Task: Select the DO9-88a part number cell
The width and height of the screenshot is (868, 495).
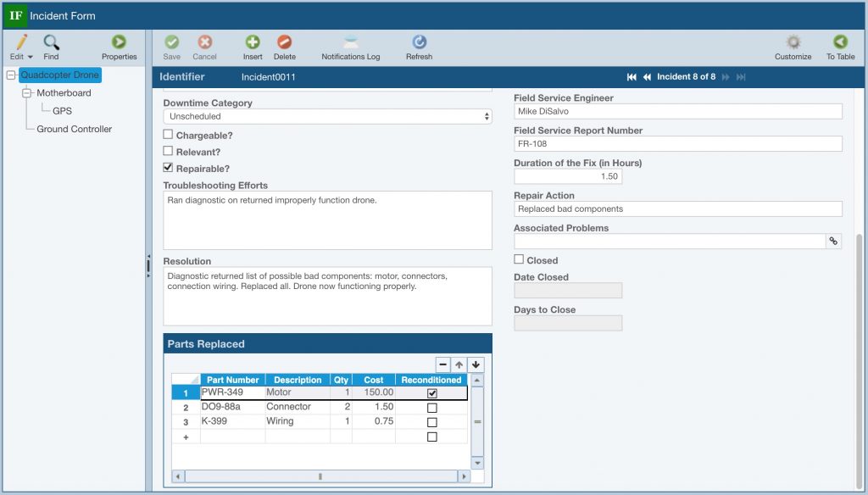Action: [232, 407]
